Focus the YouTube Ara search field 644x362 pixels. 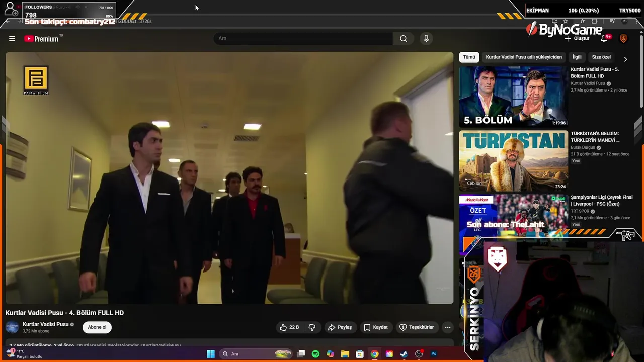303,39
